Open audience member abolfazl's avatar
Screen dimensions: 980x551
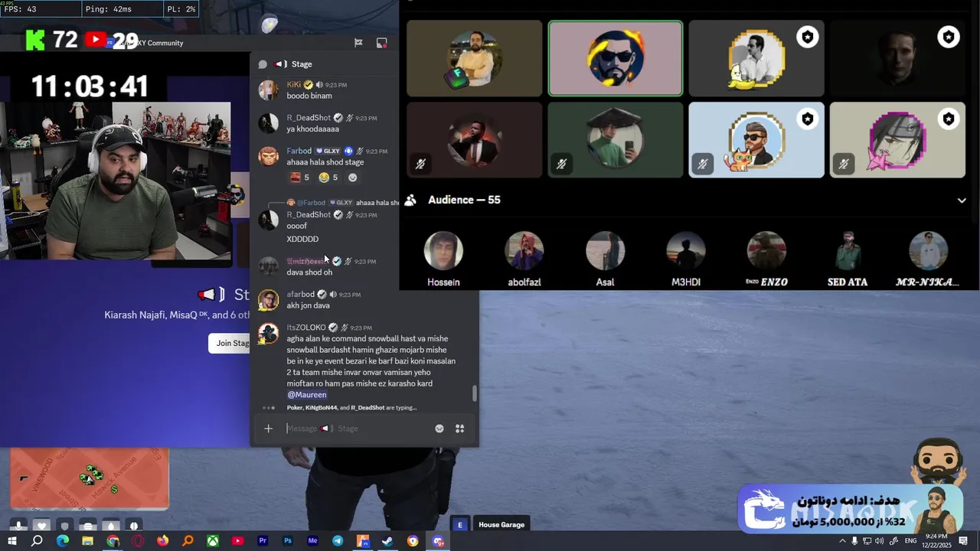pos(524,251)
